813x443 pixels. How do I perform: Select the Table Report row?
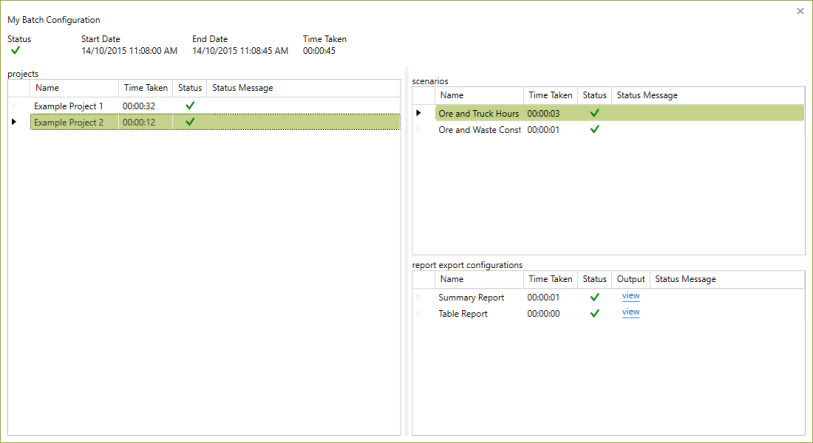click(x=620, y=314)
